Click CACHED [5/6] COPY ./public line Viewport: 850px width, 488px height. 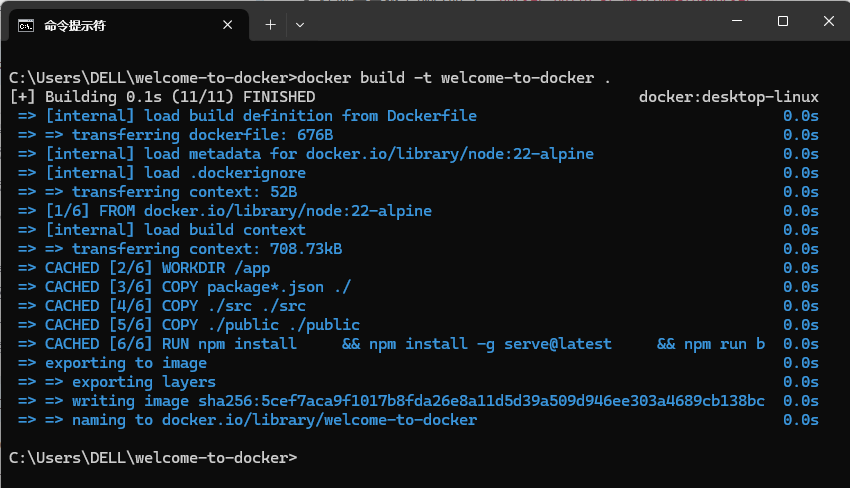pos(189,325)
